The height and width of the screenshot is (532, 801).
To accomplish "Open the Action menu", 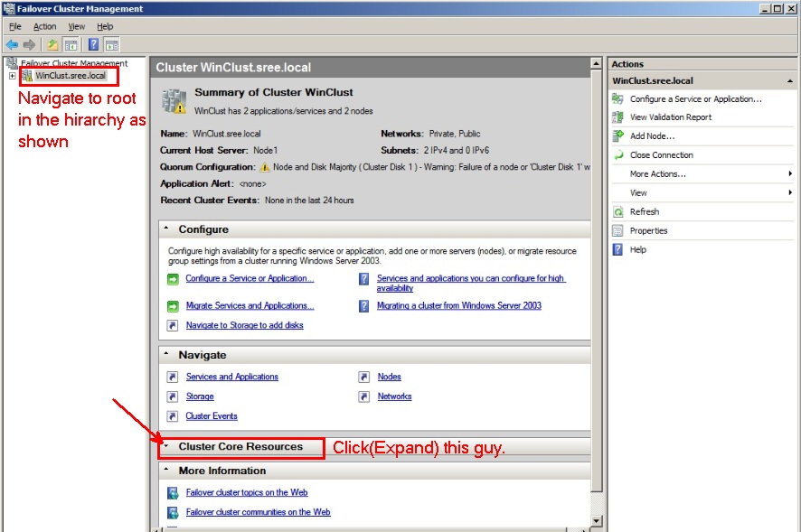I will coord(45,27).
